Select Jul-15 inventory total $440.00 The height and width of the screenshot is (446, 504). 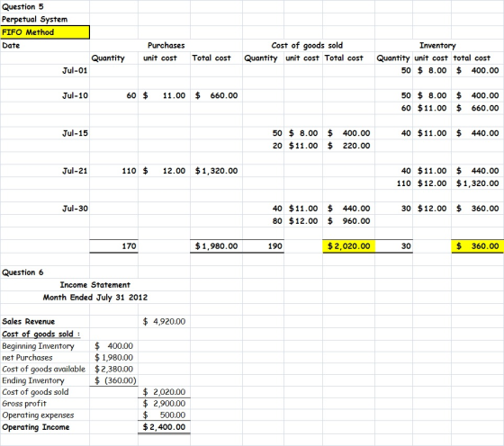click(477, 133)
